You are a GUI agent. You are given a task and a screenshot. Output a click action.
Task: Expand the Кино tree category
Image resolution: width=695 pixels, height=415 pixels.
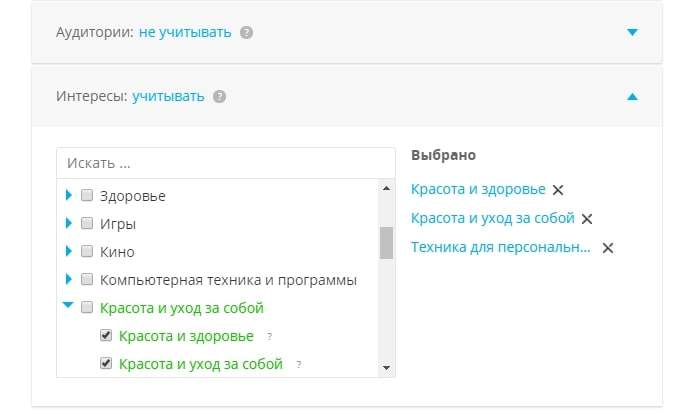tap(69, 251)
